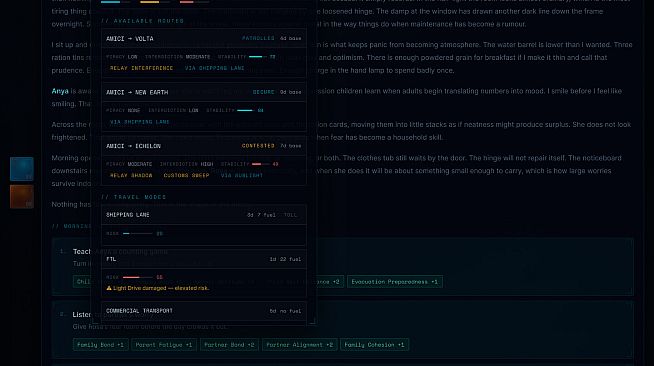654x366 pixels.
Task: Click the New Earth route stability bar
Action: pyautogui.click(x=246, y=110)
